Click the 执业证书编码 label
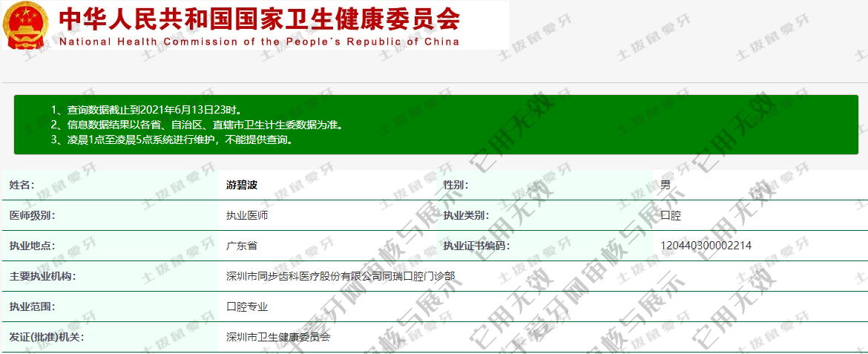This screenshot has height=354, width=868. coord(476,246)
